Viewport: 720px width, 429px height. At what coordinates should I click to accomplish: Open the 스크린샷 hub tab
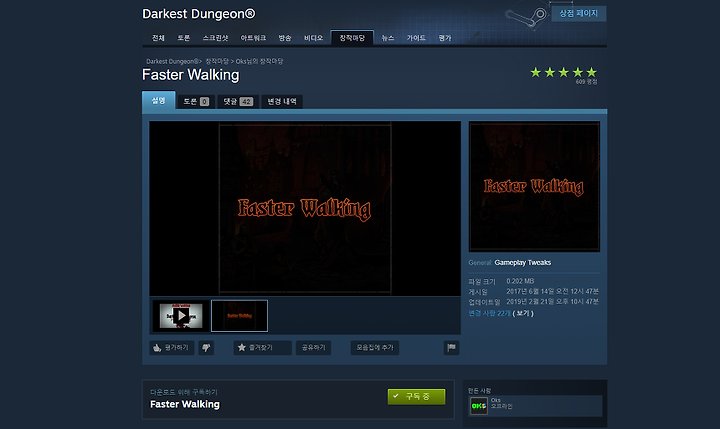215,38
